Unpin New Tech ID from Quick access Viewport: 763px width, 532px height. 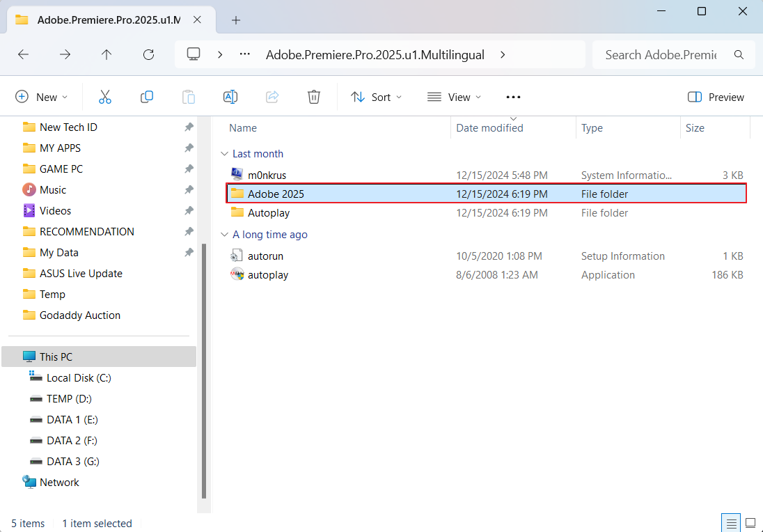189,127
